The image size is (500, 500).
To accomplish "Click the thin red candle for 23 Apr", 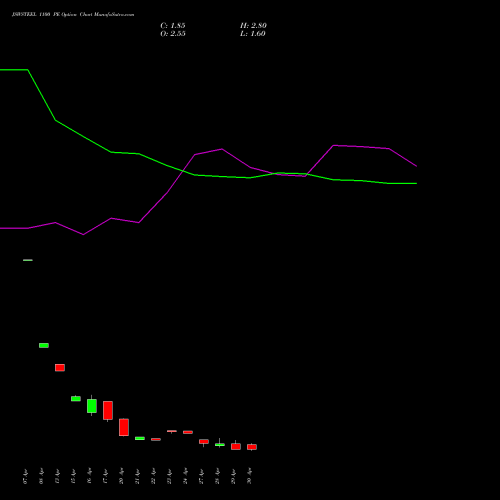I will tap(172, 431).
